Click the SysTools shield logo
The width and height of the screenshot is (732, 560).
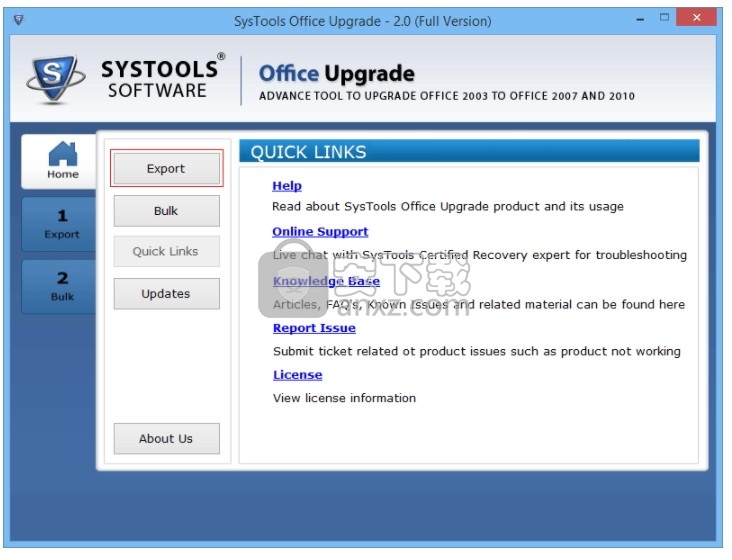pyautogui.click(x=55, y=78)
